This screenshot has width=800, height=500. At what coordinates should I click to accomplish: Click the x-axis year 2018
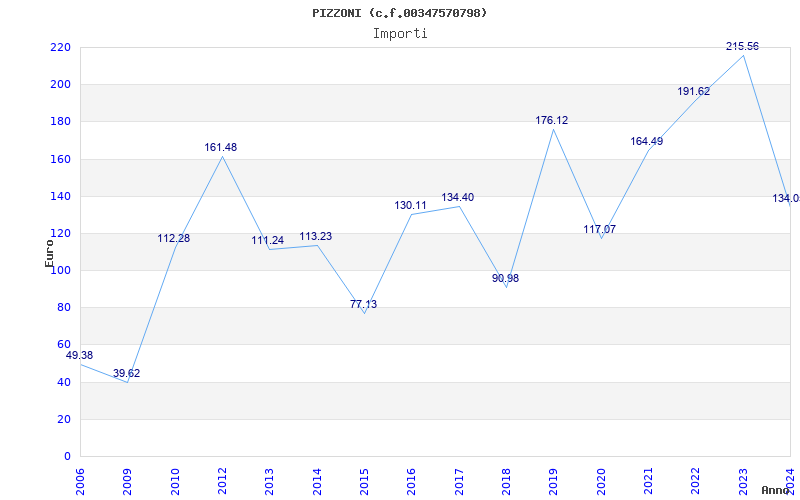coord(507,481)
